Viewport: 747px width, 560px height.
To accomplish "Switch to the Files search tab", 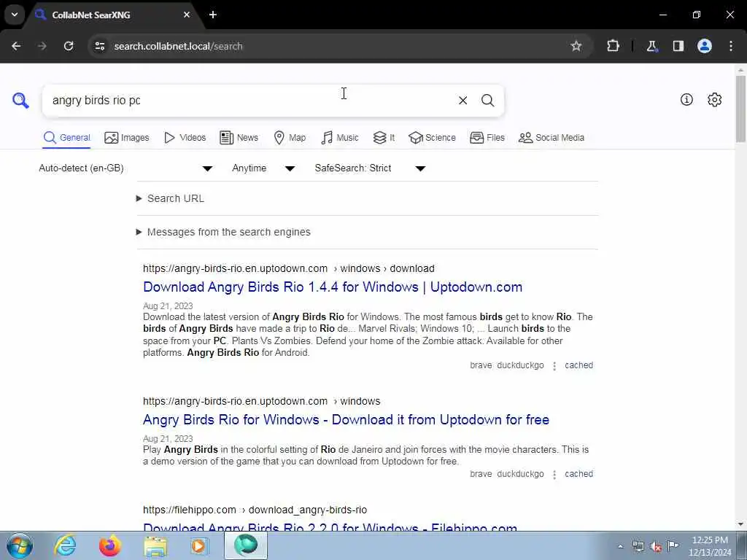I will [487, 138].
